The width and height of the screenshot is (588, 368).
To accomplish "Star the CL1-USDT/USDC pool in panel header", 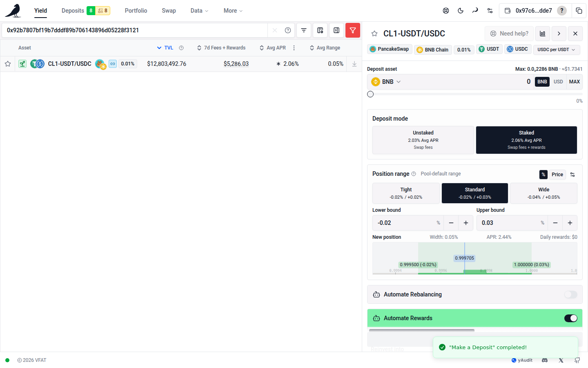I will pyautogui.click(x=374, y=34).
